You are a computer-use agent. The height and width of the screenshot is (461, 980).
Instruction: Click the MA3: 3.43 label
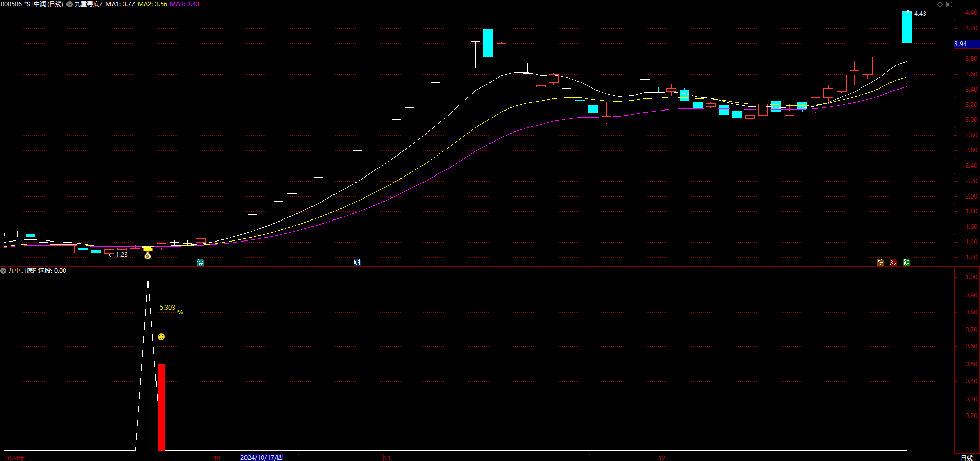click(185, 4)
